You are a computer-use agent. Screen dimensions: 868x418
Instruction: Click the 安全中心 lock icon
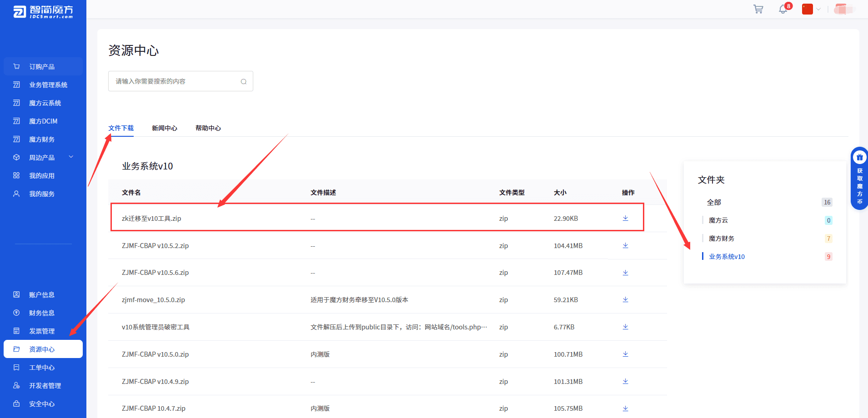(x=16, y=403)
